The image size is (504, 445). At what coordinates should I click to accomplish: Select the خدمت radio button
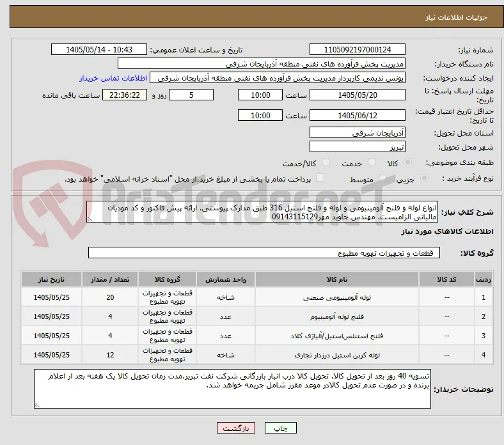[x=372, y=162]
